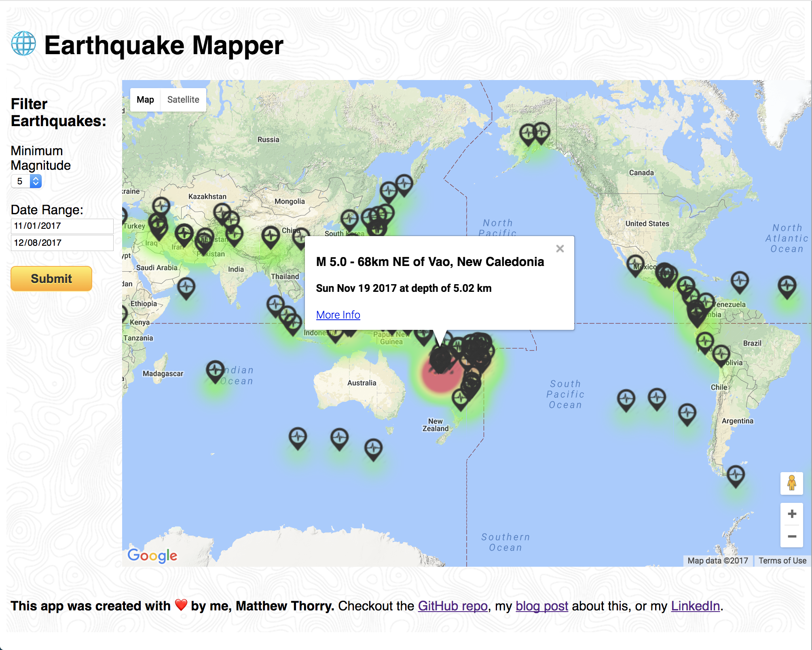This screenshot has width=812, height=650.
Task: Click the blue globe logo icon
Action: tap(23, 44)
